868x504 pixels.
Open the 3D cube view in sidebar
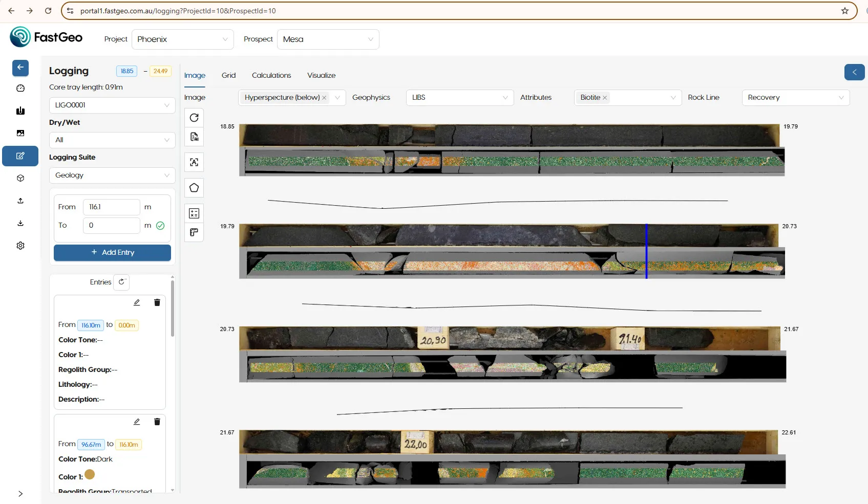(x=20, y=178)
